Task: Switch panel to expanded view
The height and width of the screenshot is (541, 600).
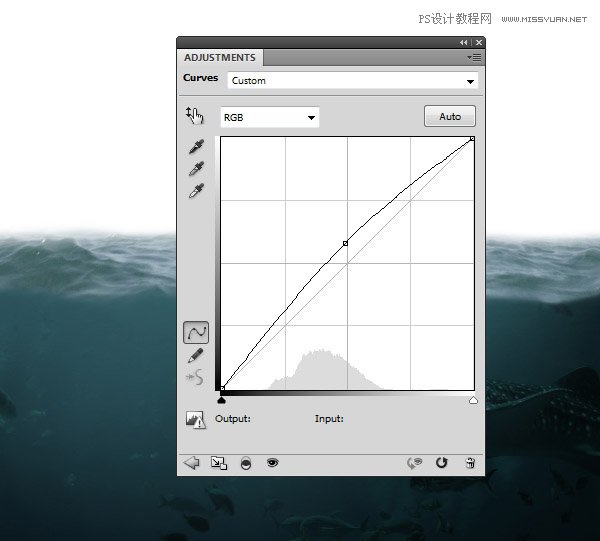Action: pos(219,463)
